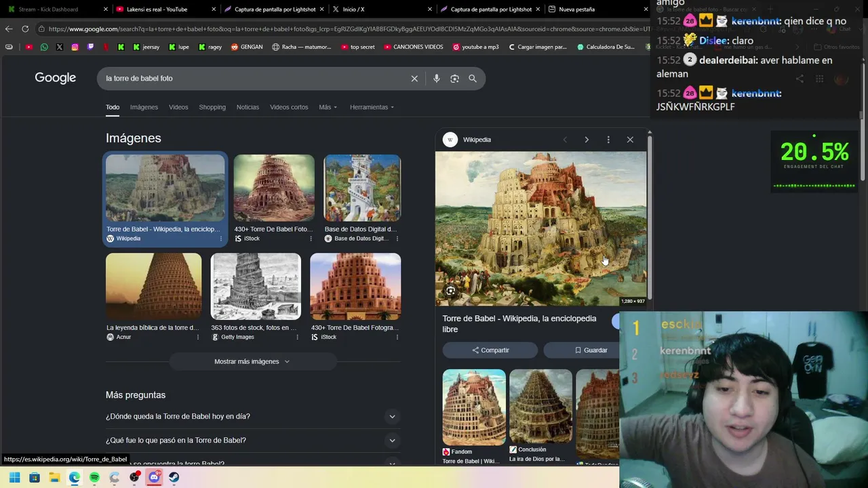The height and width of the screenshot is (488, 868).
Task: Open the 'youtube a mp3' bookmark
Action: pyautogui.click(x=476, y=47)
